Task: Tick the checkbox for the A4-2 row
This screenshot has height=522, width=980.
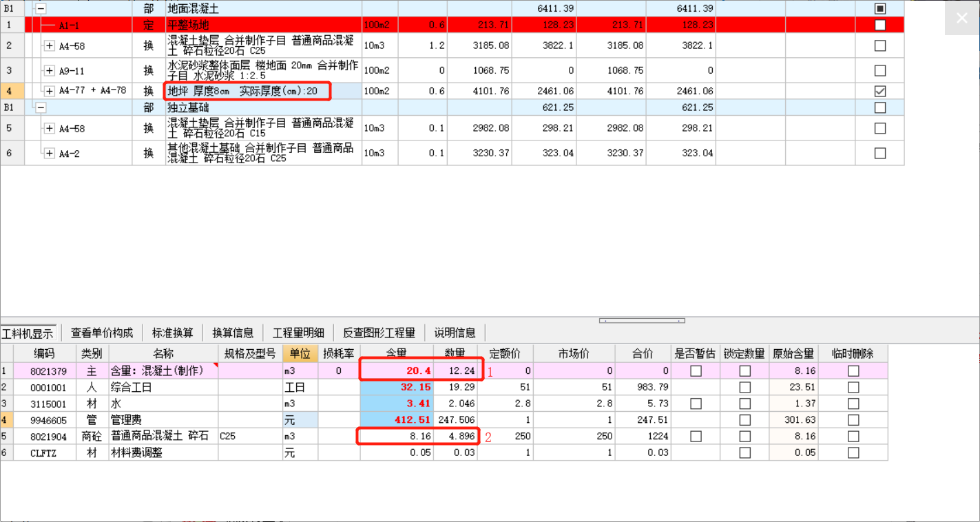Action: point(879,154)
